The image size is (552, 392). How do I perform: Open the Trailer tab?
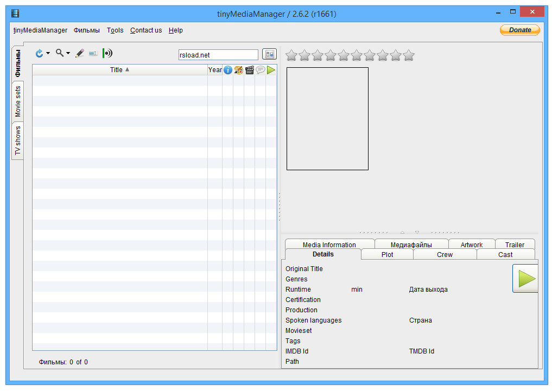(x=515, y=245)
